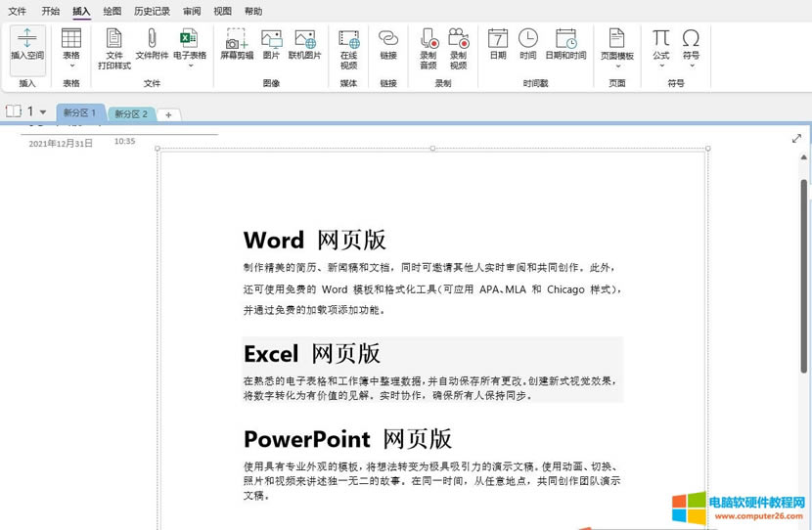Screen dimensions: 812x530
Task: Open the notebook selector dropdown
Action: tap(43, 112)
